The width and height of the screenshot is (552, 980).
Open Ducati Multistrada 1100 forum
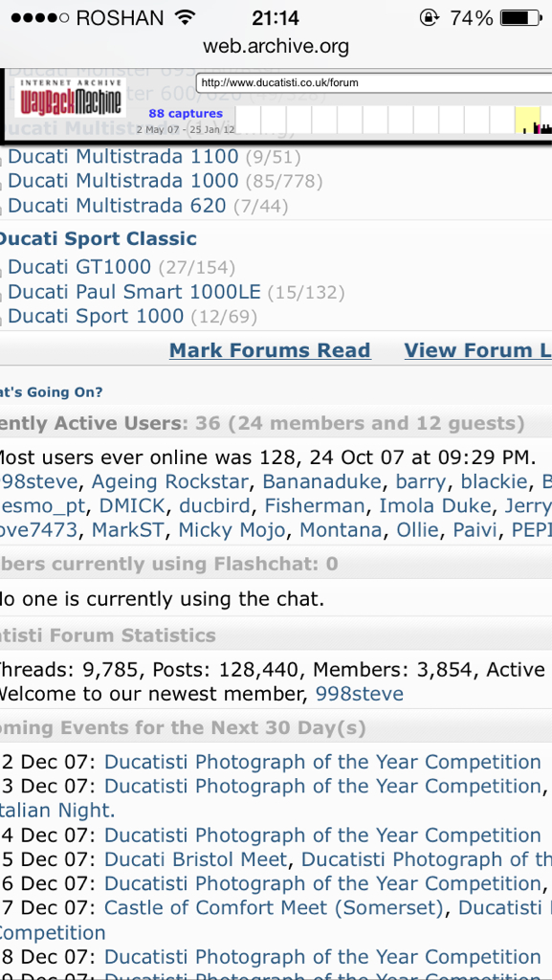click(123, 156)
